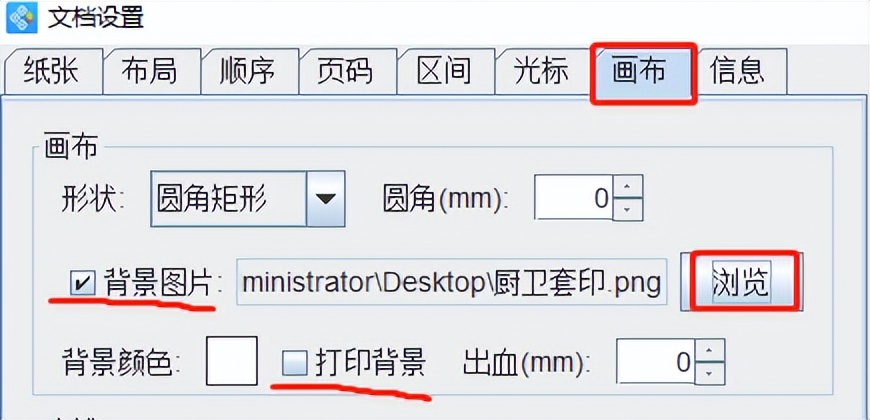Screen dimensions: 870x420
Task: Open the 信息 tab
Action: (738, 71)
